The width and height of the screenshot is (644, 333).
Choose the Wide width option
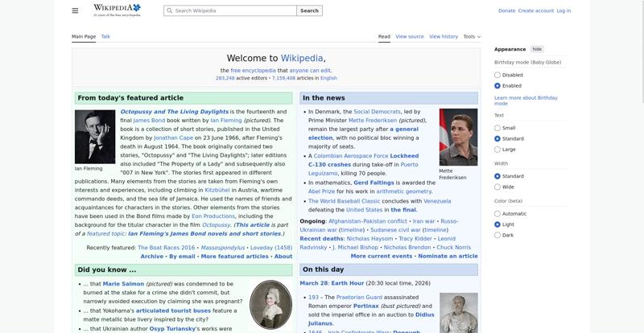[x=497, y=187]
